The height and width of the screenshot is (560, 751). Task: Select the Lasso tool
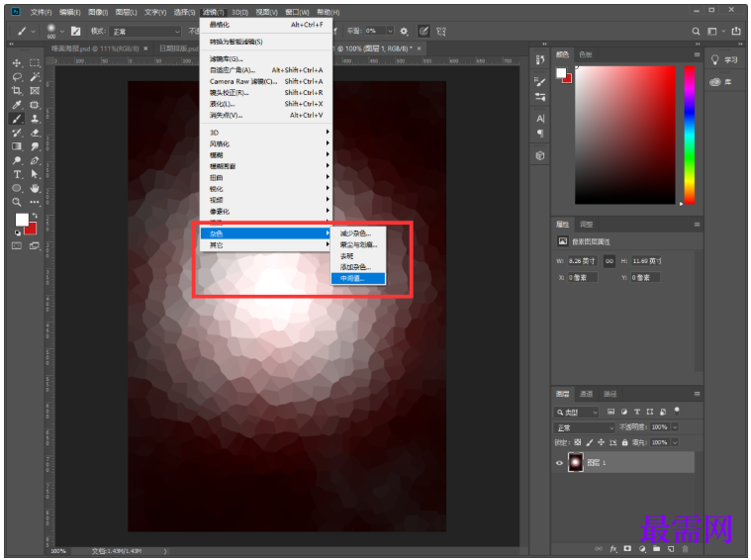point(17,76)
